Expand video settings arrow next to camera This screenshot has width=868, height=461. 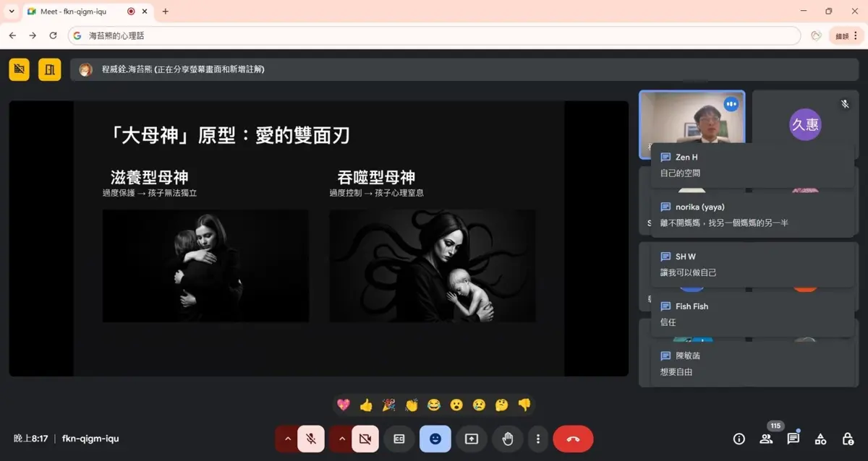[x=341, y=439]
